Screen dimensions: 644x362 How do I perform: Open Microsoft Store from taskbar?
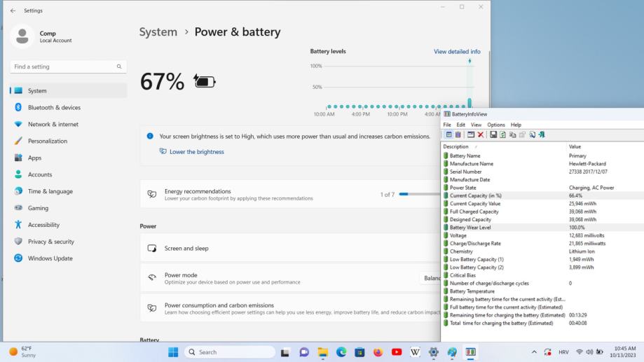click(x=359, y=352)
